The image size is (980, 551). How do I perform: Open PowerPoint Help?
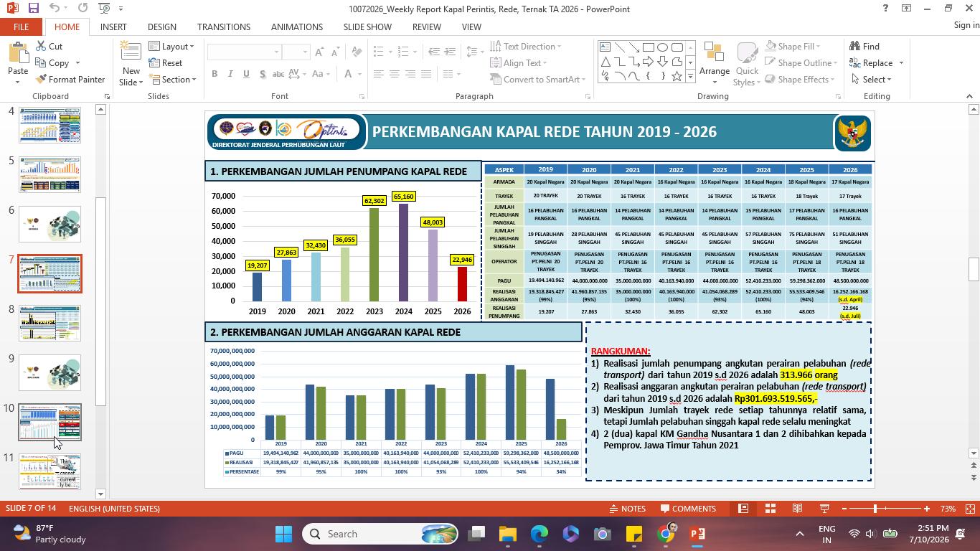(x=885, y=9)
